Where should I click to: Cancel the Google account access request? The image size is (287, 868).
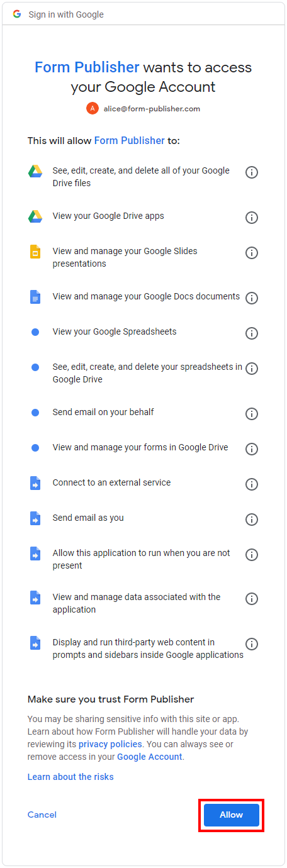coord(42,815)
